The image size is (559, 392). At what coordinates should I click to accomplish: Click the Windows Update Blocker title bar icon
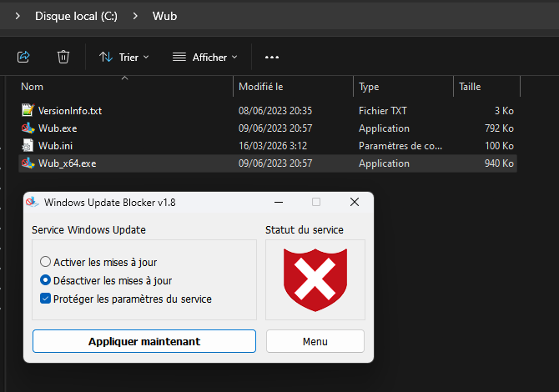[32, 202]
